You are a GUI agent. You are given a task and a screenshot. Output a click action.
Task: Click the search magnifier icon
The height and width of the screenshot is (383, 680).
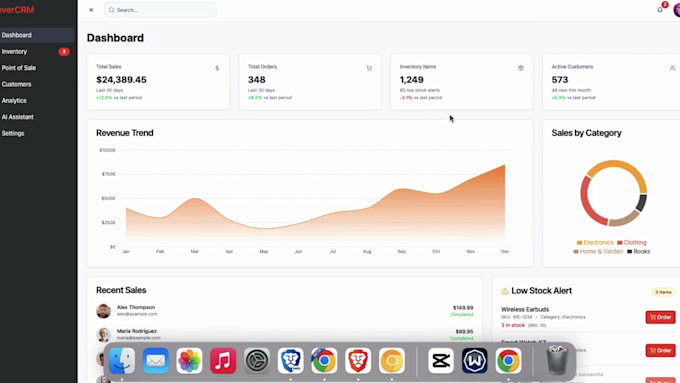pos(111,10)
